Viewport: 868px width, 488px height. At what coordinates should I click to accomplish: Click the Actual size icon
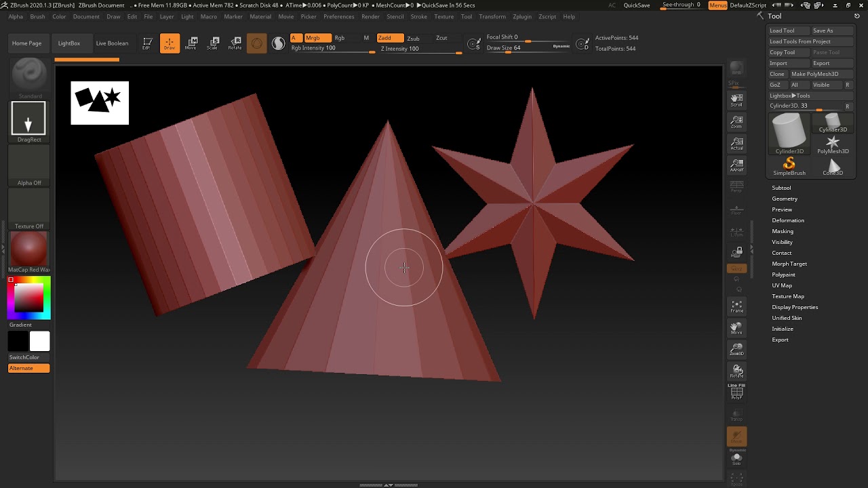[736, 144]
